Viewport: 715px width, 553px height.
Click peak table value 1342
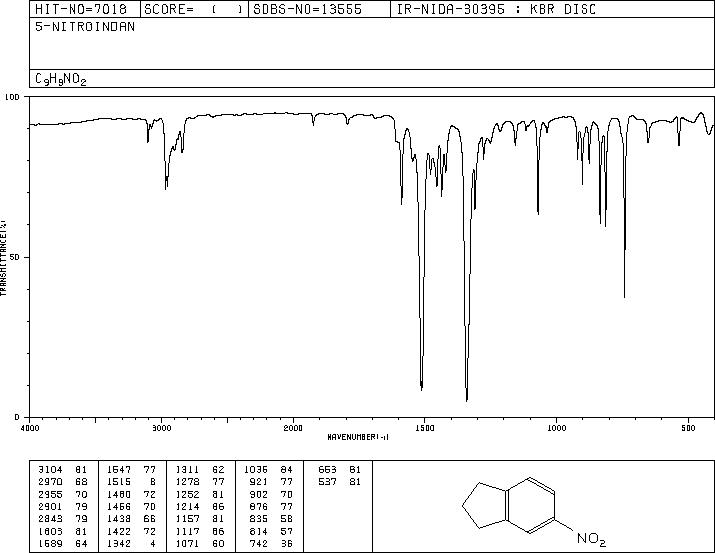(x=119, y=544)
